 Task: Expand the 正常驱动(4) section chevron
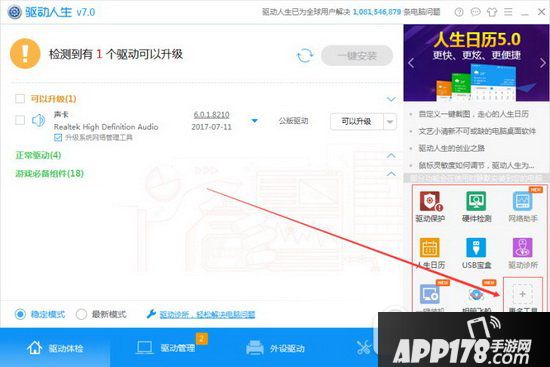click(x=391, y=155)
